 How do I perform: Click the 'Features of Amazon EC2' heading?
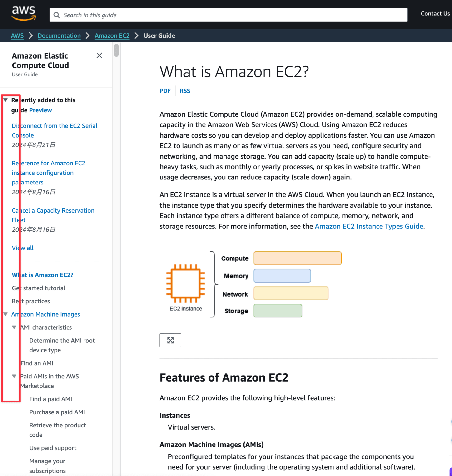point(224,377)
